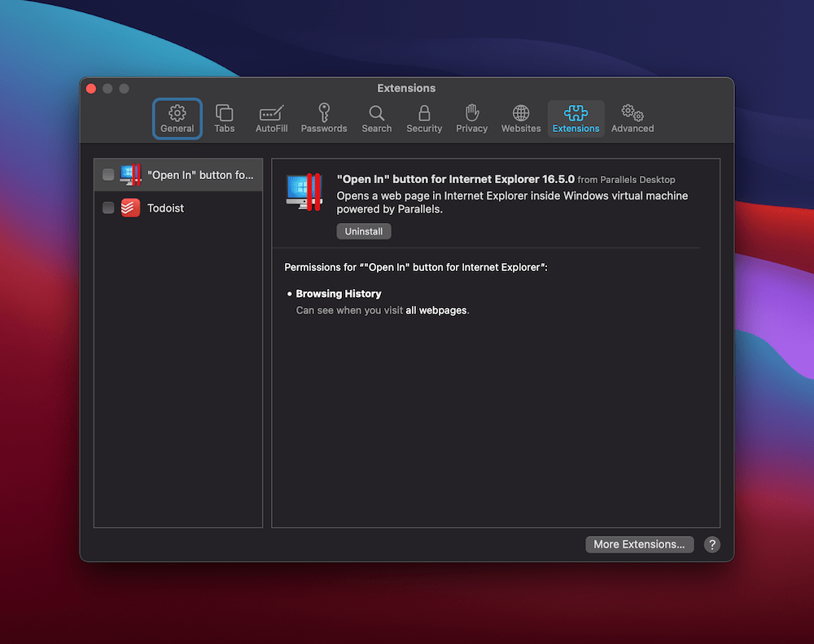Select the "Open In" button fo... row
Image resolution: width=814 pixels, height=644 pixels.
click(x=178, y=174)
